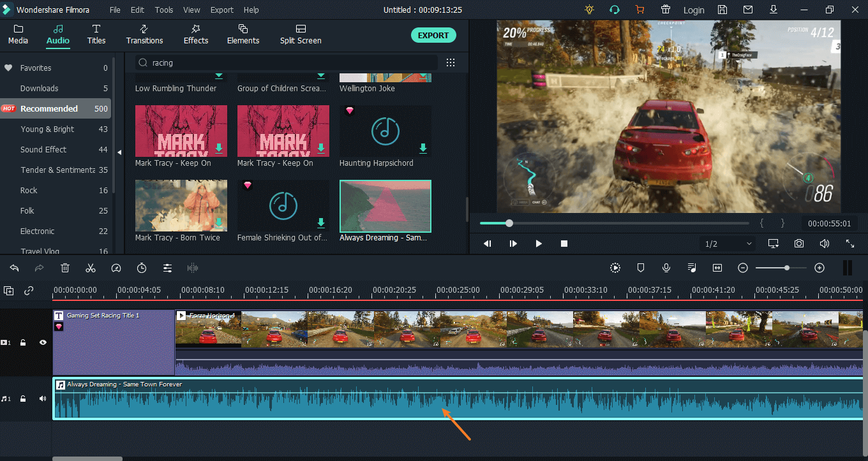Open the Split Screen tab
Screen dimensions: 868x461
(x=301, y=34)
